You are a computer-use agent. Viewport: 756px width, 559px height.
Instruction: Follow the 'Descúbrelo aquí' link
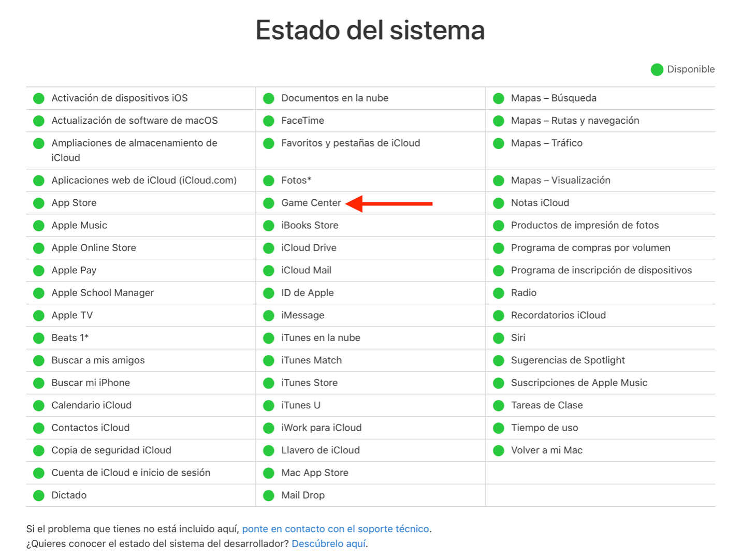[329, 544]
